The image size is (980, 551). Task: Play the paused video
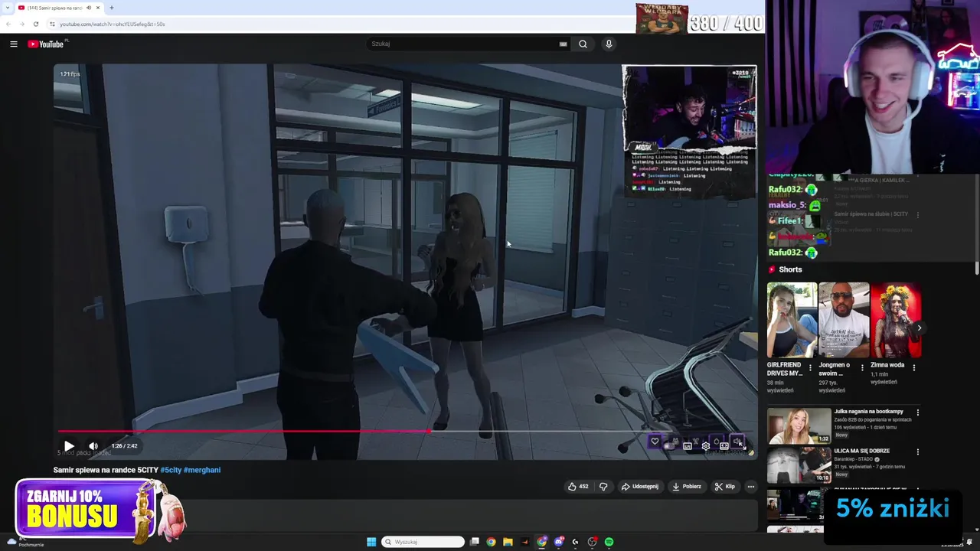click(69, 445)
